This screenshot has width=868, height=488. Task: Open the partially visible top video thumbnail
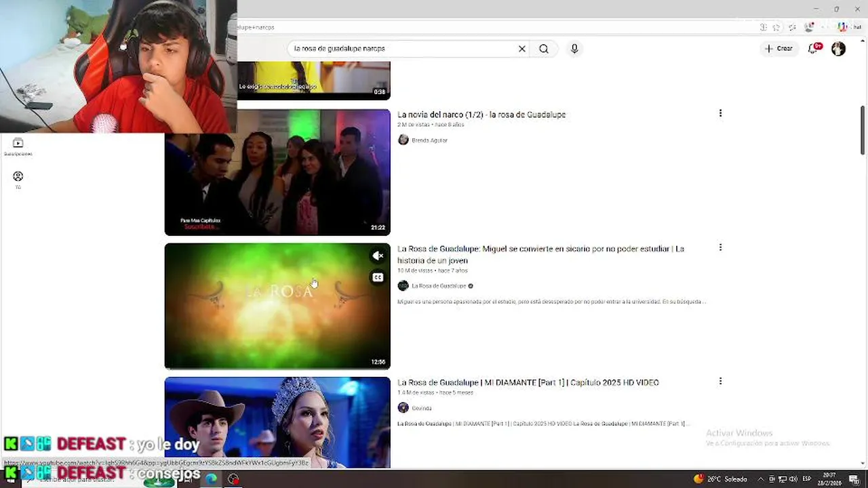[x=313, y=81]
